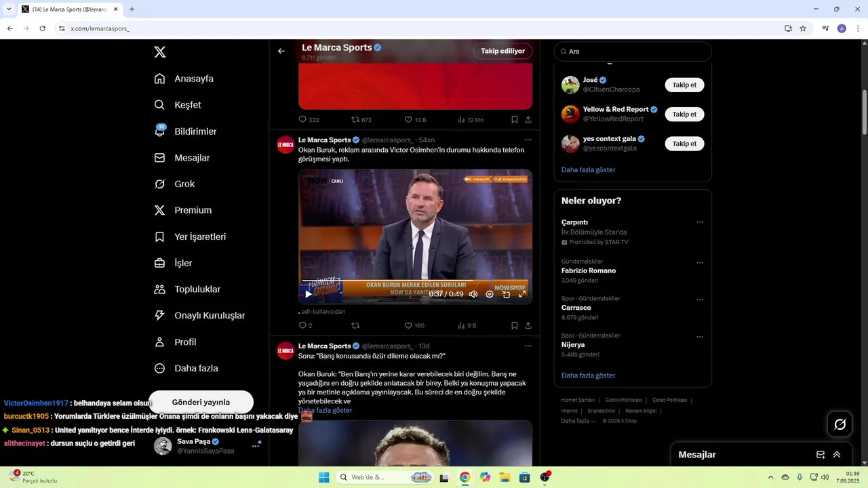Open more options for Nijerya trend
The image size is (868, 488).
[x=700, y=337]
